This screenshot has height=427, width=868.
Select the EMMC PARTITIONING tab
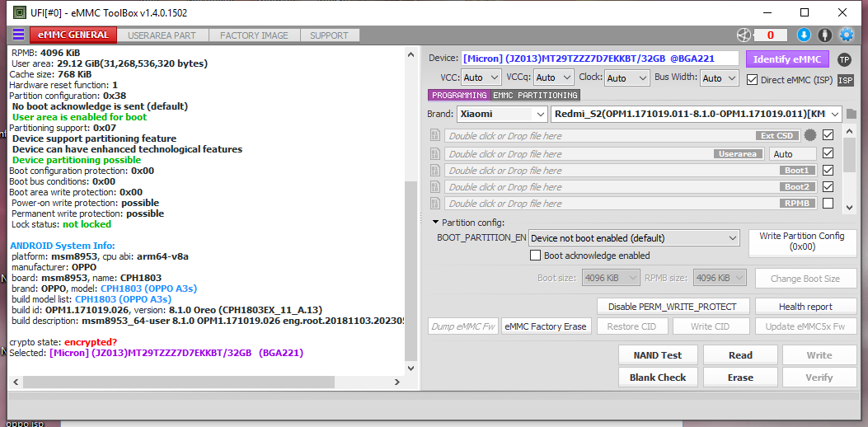pos(535,96)
